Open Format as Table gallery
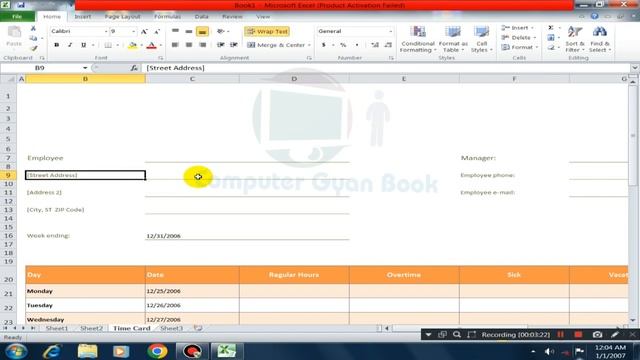The image size is (640, 360). 453,39
